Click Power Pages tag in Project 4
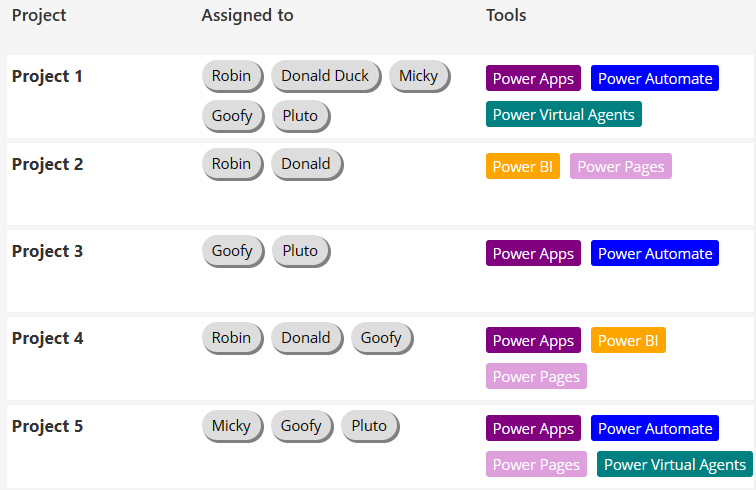Image resolution: width=756 pixels, height=490 pixels. [x=536, y=376]
